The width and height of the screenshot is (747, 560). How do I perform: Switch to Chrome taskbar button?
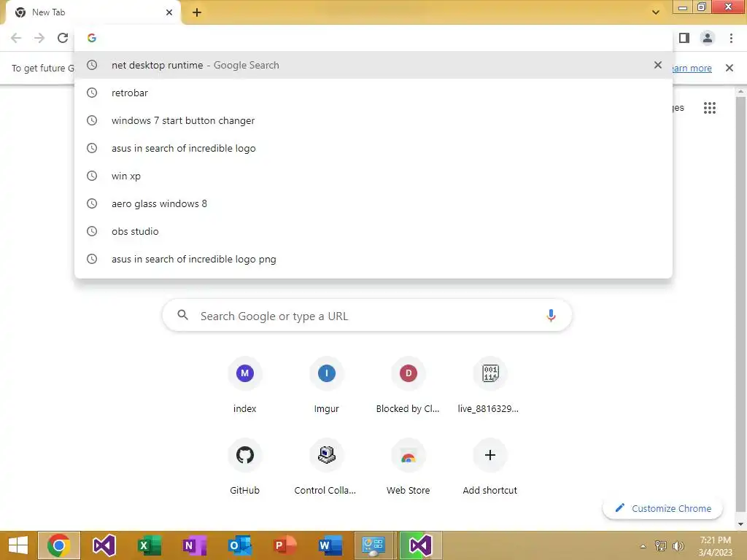[x=59, y=545]
